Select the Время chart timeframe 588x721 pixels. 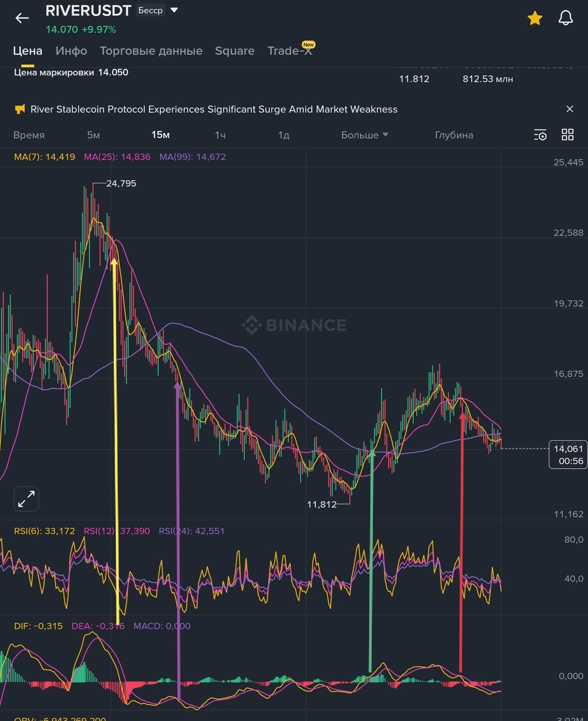click(29, 135)
